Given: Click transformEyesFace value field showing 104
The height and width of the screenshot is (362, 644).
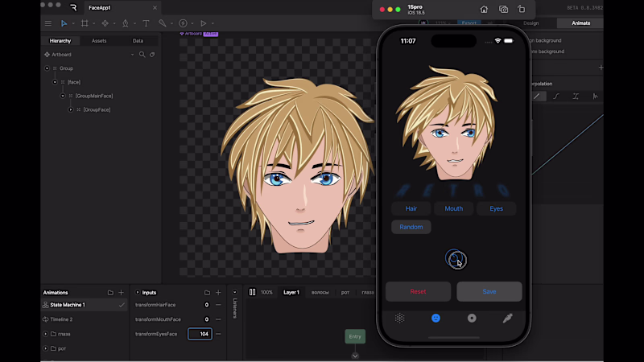Looking at the screenshot, I should pyautogui.click(x=200, y=334).
